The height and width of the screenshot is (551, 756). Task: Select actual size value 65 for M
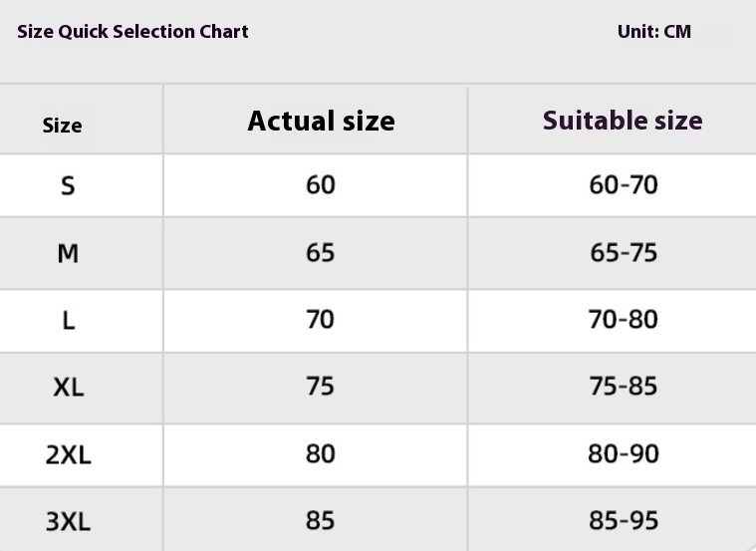click(321, 253)
